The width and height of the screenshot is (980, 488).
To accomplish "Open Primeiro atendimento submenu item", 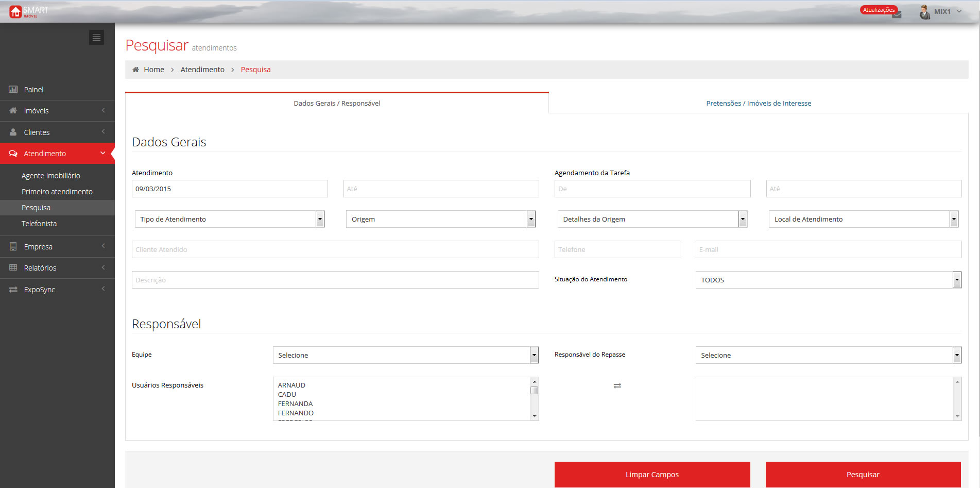I will (x=57, y=192).
